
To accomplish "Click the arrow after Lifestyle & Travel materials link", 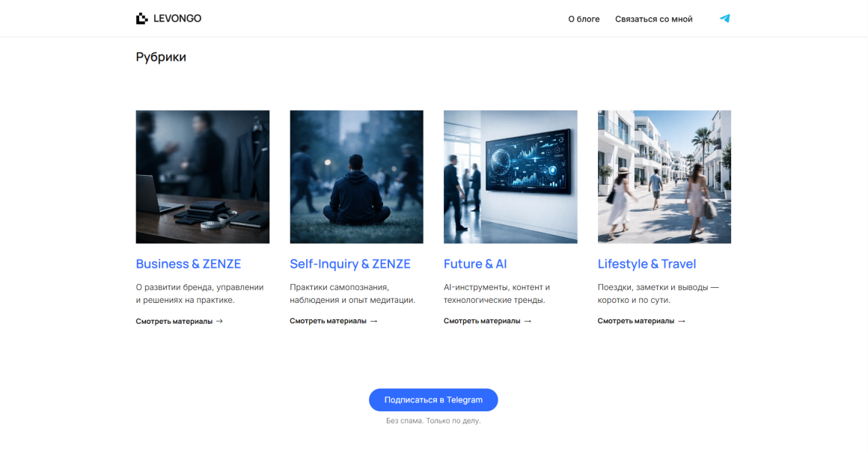I will point(681,321).
